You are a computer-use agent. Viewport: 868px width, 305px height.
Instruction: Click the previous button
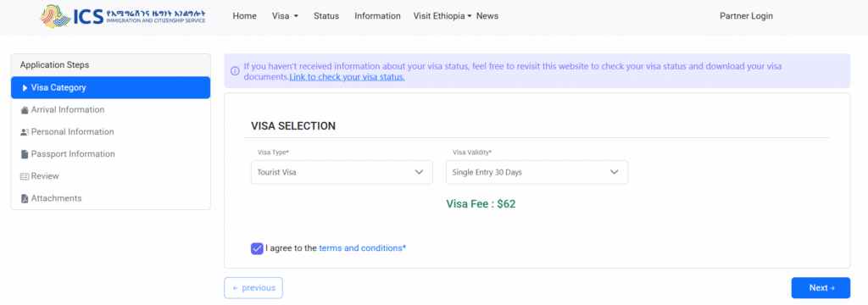click(x=253, y=288)
